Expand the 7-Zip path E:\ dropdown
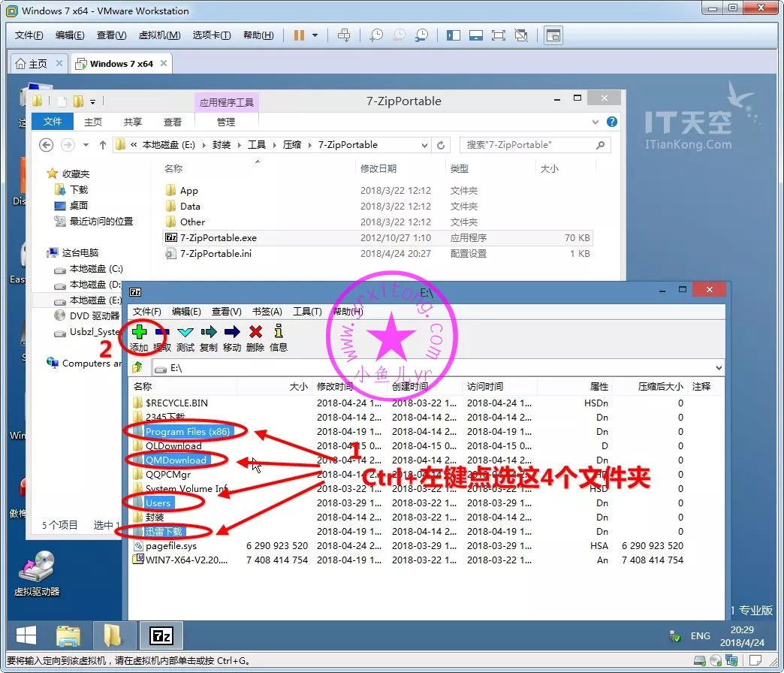 click(719, 367)
